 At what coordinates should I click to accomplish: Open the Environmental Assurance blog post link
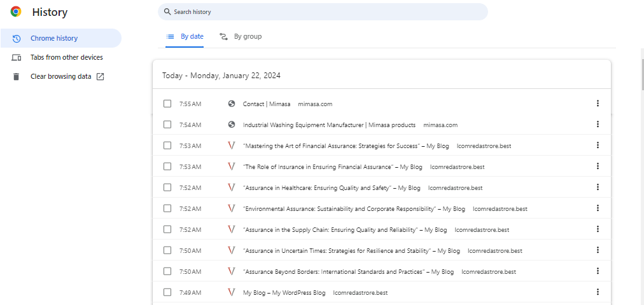pos(339,209)
